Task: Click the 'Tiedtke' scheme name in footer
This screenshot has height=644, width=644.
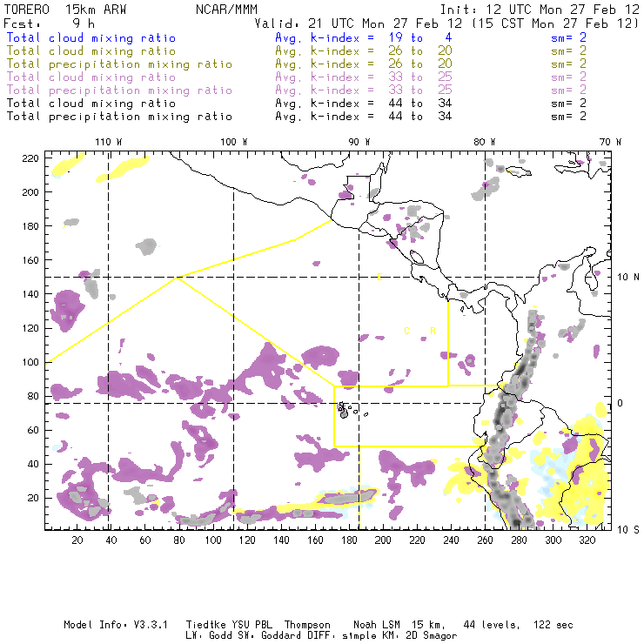Action: tap(206, 625)
